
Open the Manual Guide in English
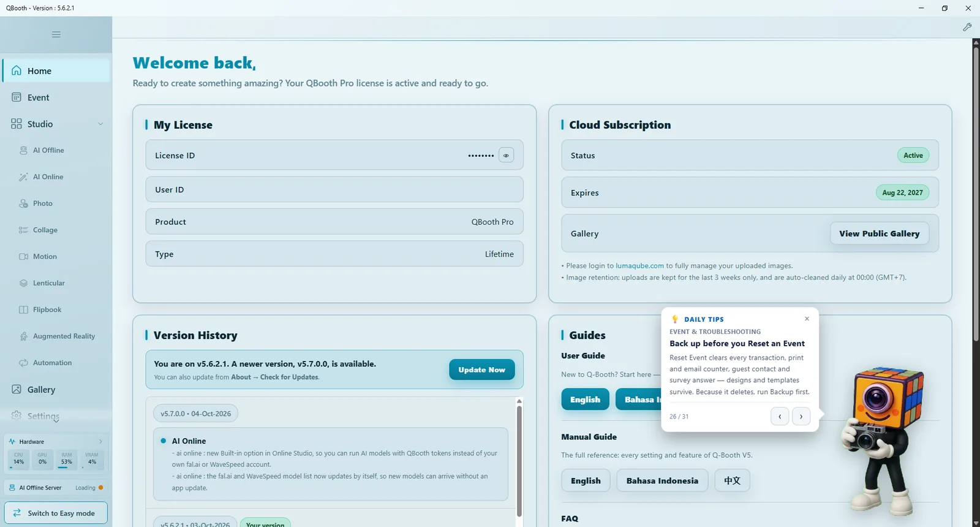586,480
